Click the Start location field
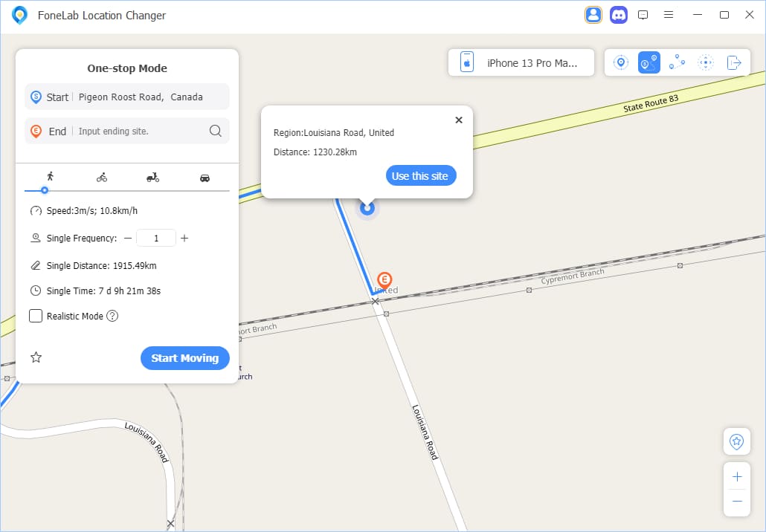 coord(127,97)
